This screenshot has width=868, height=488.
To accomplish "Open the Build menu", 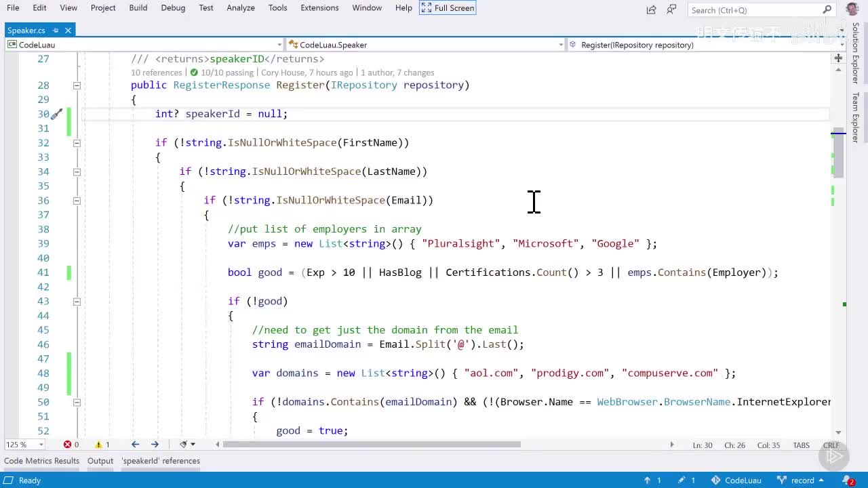I will [x=138, y=7].
